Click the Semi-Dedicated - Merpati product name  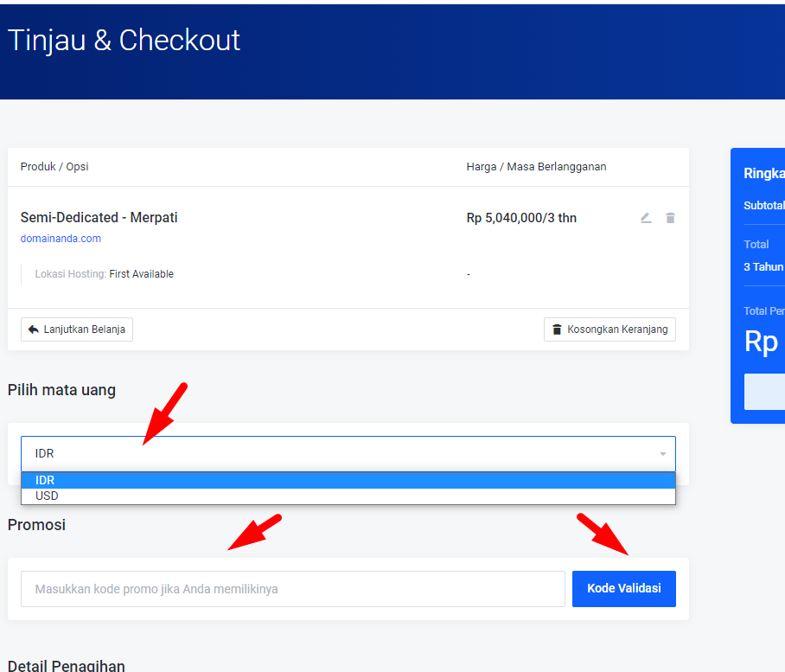pyautogui.click(x=99, y=218)
